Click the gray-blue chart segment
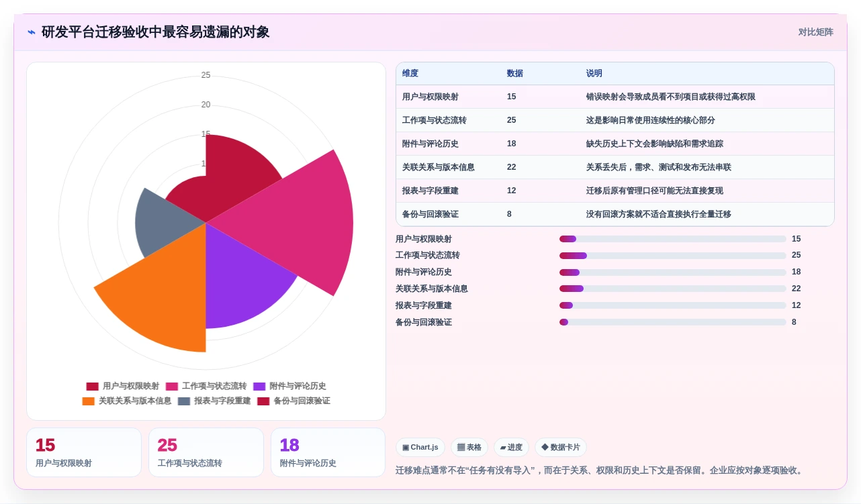This screenshot has height=504, width=861. pyautogui.click(x=165, y=221)
